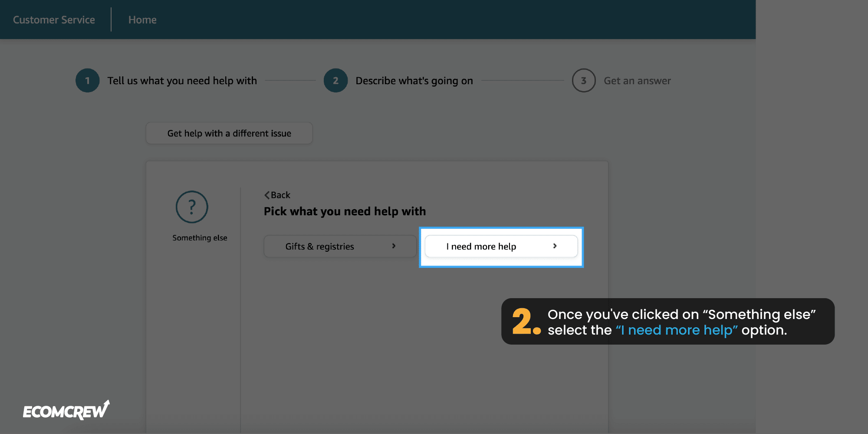Expand Gifts & registries chevron
868x434 pixels.
point(394,246)
